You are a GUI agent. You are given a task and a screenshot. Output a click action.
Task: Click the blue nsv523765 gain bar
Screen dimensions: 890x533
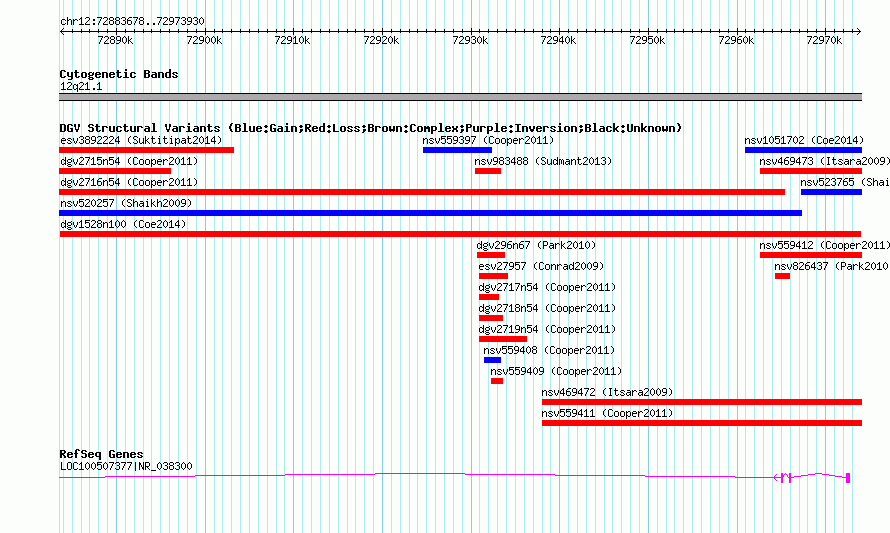tap(831, 192)
